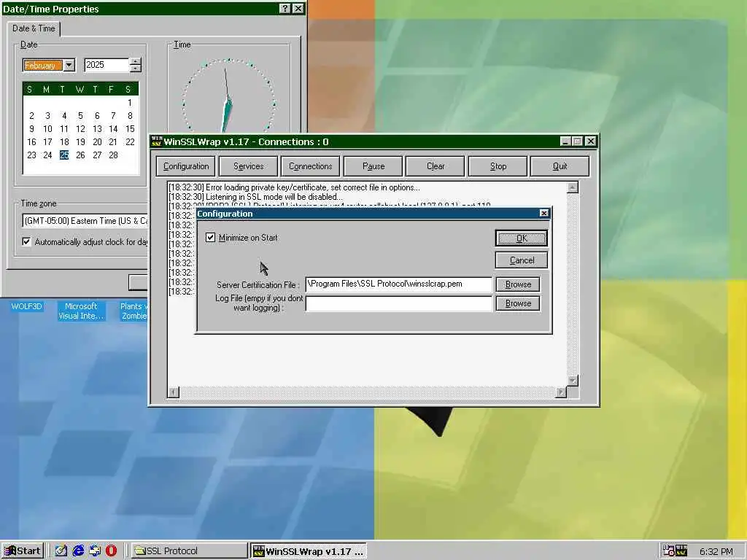This screenshot has height=560, width=747.
Task: Click the scheduler tray icon beside the SSL icon
Action: coord(668,551)
